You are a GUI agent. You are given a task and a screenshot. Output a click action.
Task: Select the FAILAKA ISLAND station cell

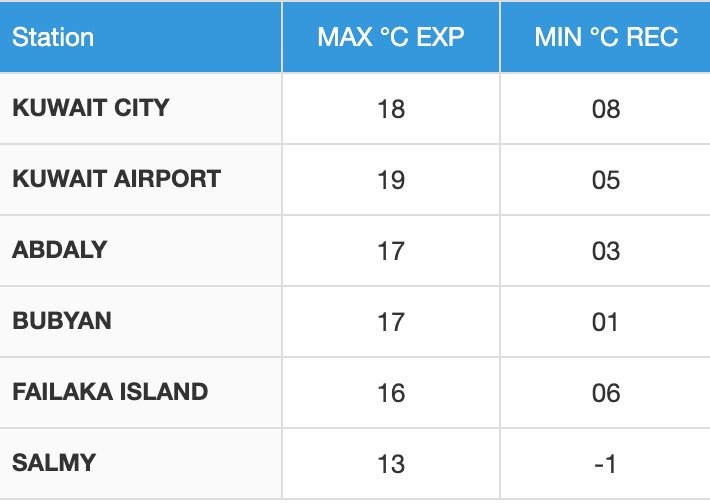[x=110, y=392]
